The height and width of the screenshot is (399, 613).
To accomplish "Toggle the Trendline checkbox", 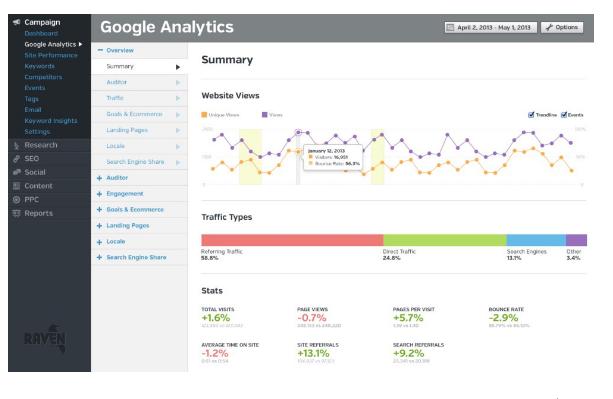I will [531, 115].
